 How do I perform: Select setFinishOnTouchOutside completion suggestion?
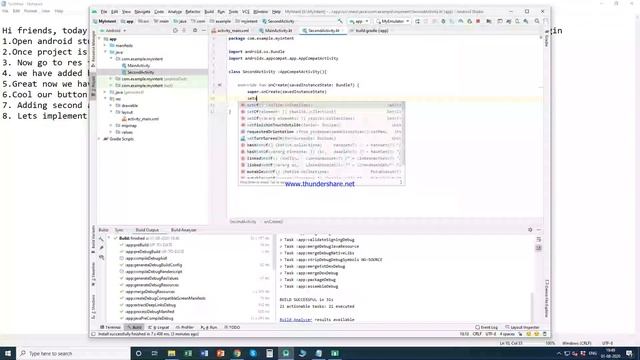click(321, 125)
